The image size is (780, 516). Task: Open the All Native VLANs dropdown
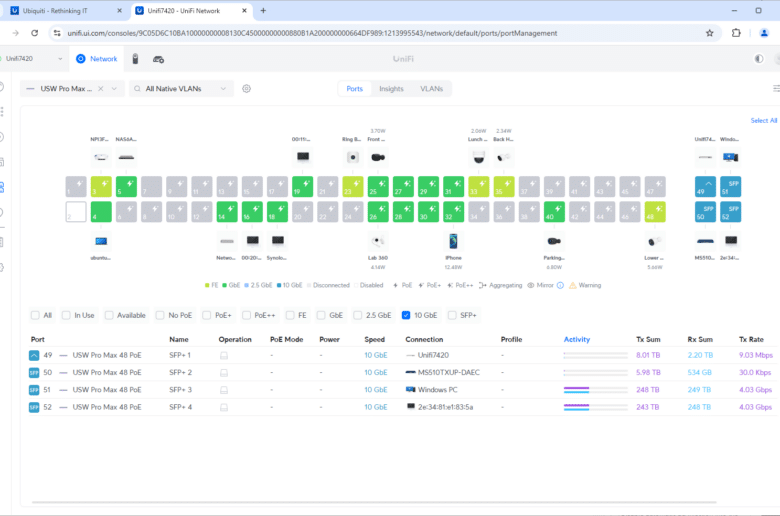[x=181, y=89]
